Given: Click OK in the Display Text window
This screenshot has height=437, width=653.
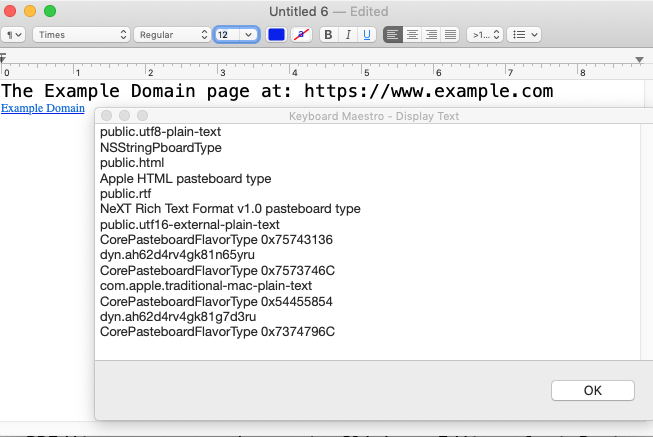Looking at the screenshot, I should [x=593, y=390].
